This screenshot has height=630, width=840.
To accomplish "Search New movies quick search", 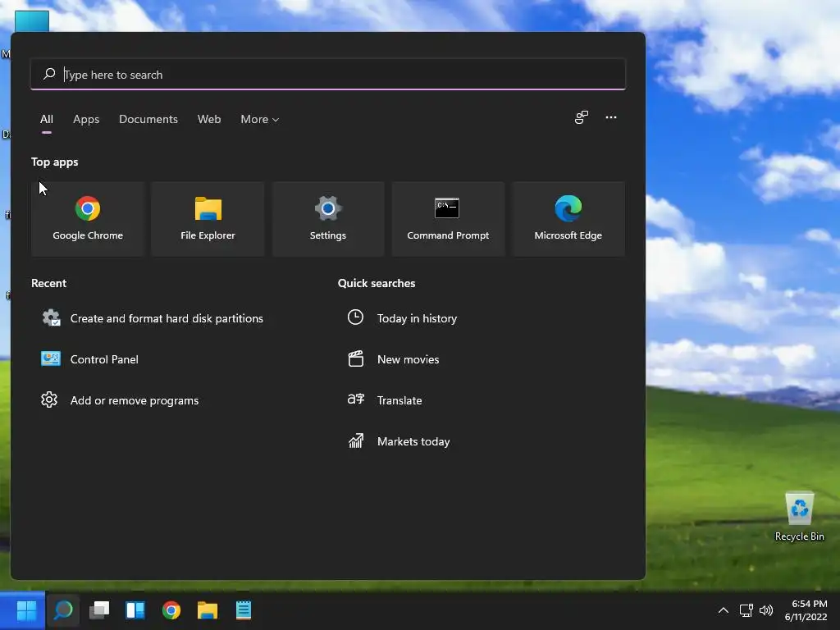I will pos(409,359).
